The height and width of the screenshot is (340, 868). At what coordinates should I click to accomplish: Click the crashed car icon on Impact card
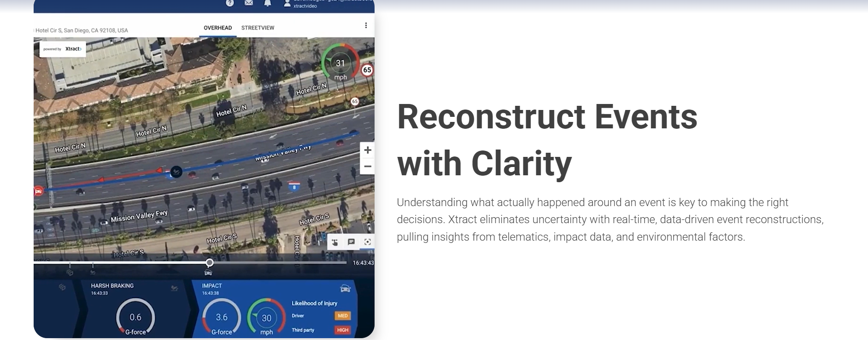345,288
